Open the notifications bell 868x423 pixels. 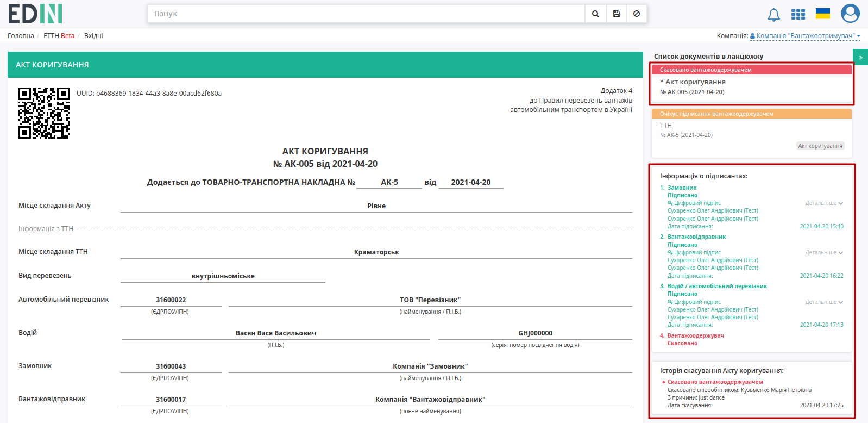(x=773, y=15)
